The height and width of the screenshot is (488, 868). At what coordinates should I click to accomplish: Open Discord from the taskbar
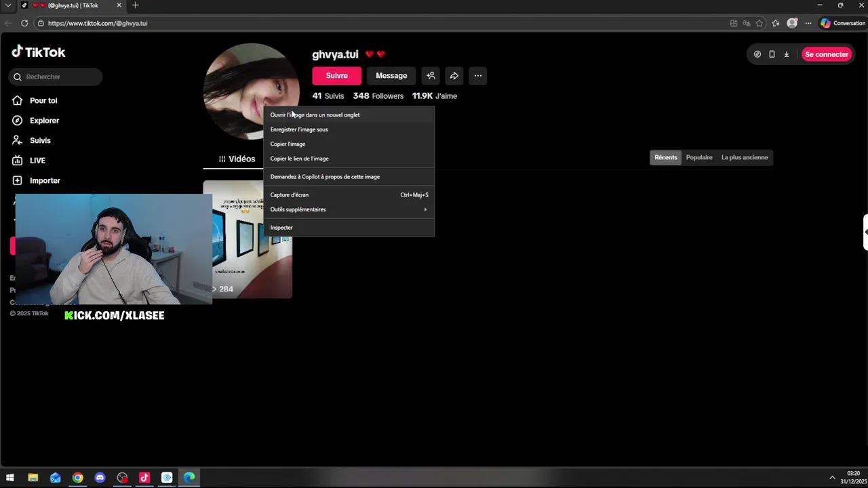pos(100,478)
